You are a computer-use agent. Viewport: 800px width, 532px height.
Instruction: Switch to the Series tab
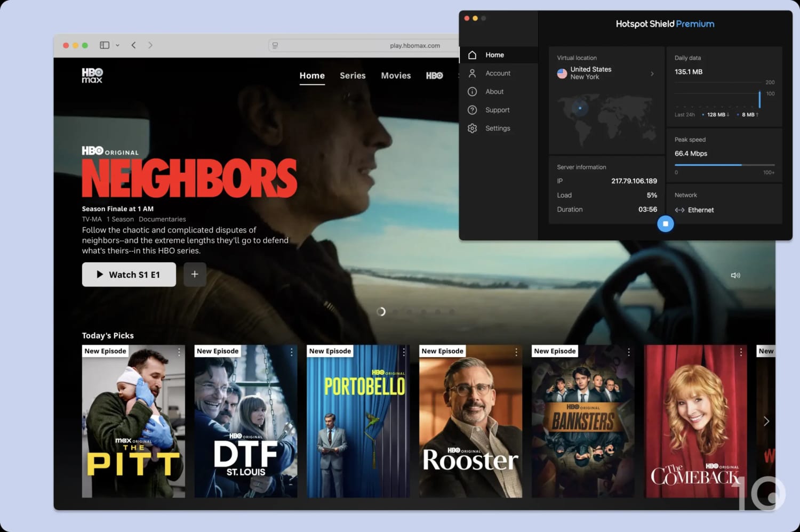pos(353,75)
